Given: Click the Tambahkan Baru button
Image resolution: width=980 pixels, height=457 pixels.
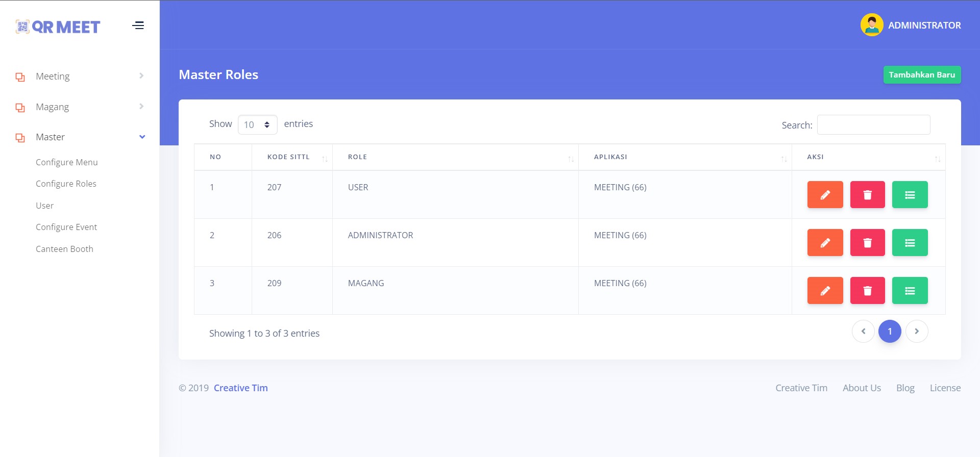Looking at the screenshot, I should 922,74.
